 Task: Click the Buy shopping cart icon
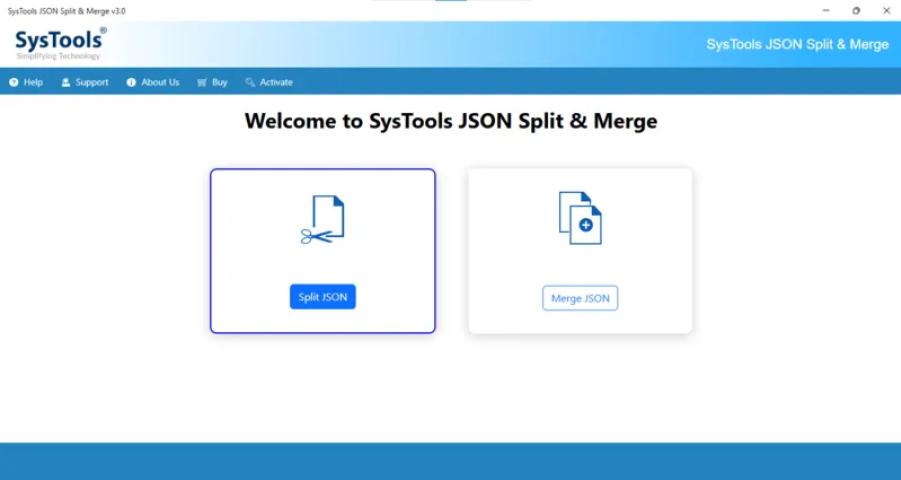point(202,82)
